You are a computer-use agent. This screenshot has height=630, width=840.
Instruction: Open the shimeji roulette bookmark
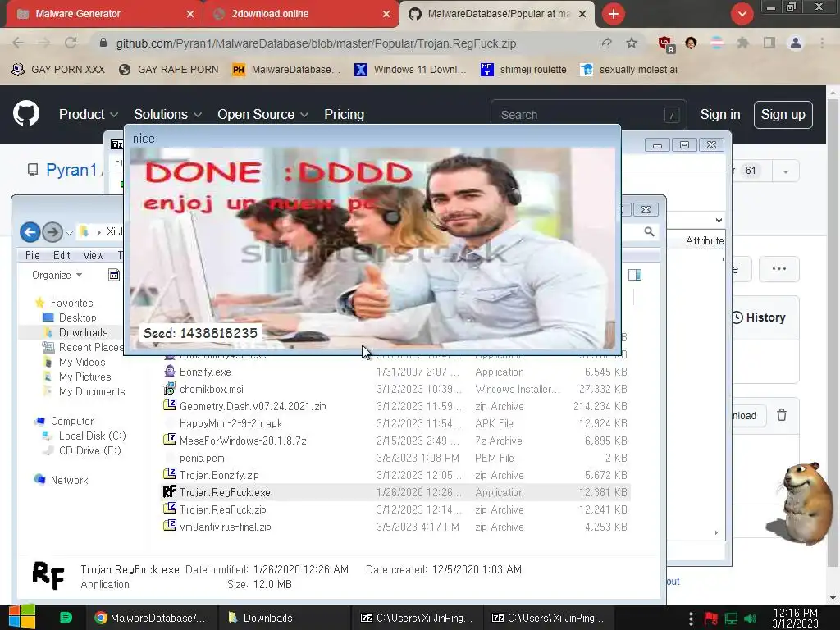point(524,70)
